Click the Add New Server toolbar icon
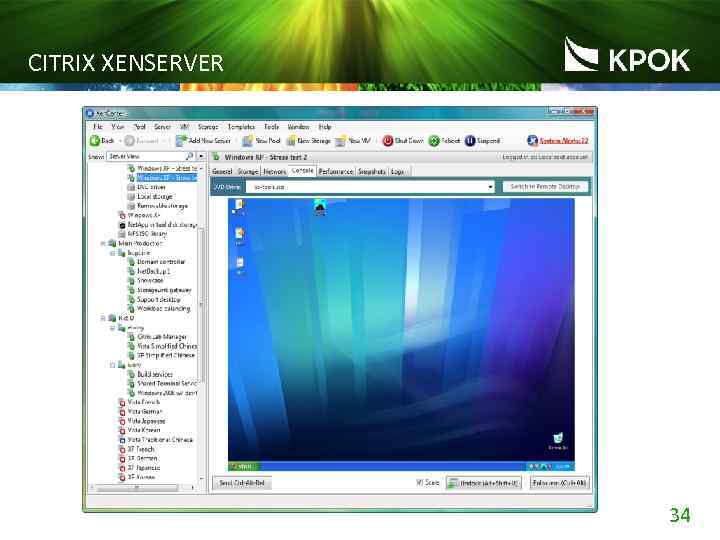Screen dimensions: 720x540 [181, 141]
